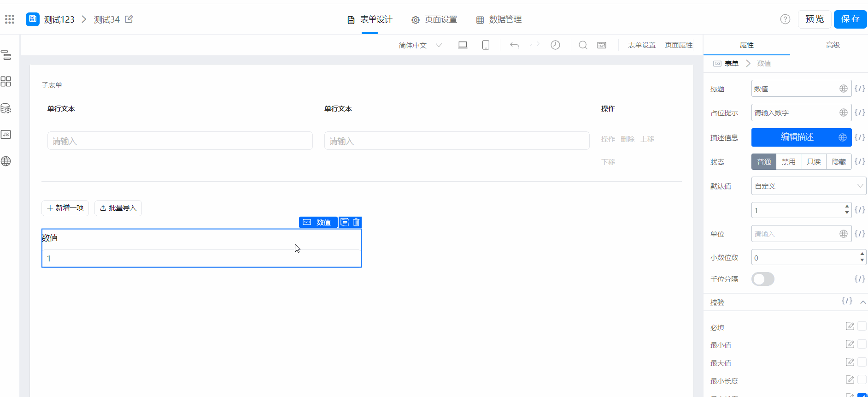
Task: Click the 保存 button
Action: pyautogui.click(x=850, y=19)
